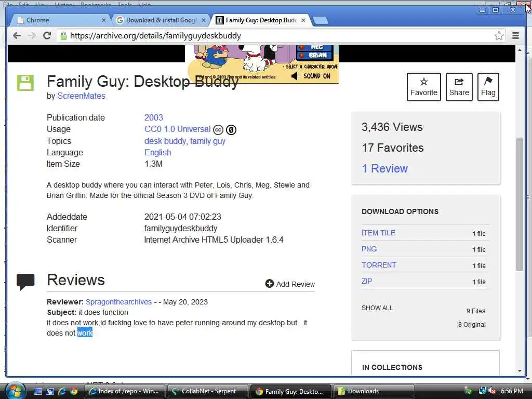Click the green padlock in the address bar
532x399 pixels.
63,35
